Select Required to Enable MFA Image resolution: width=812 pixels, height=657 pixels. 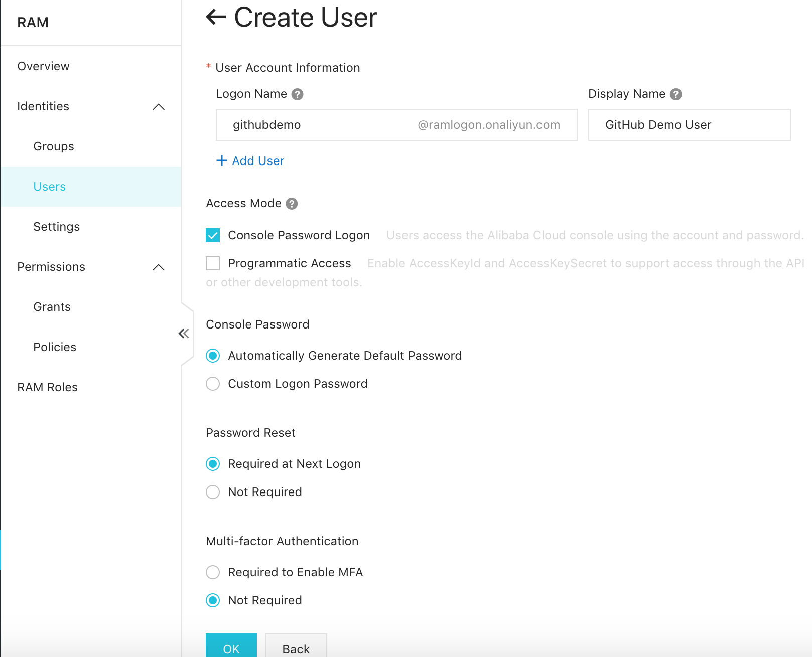pos(213,572)
